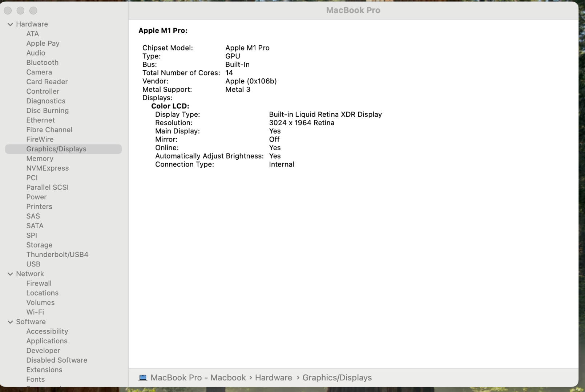Open the Developer software entry

click(43, 351)
